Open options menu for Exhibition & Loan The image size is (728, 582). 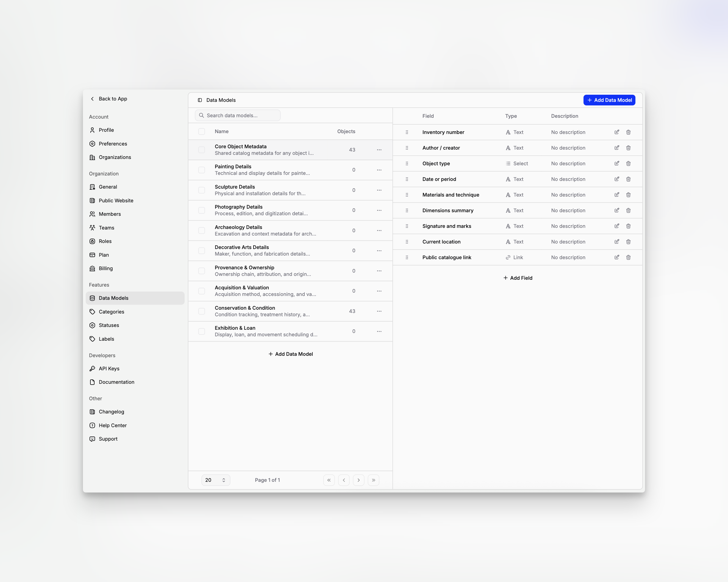[x=379, y=331]
